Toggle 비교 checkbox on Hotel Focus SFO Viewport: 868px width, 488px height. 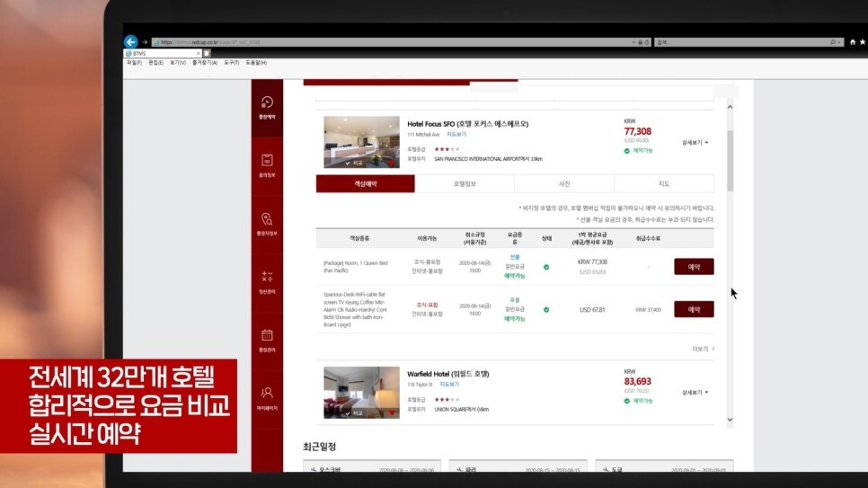[354, 163]
